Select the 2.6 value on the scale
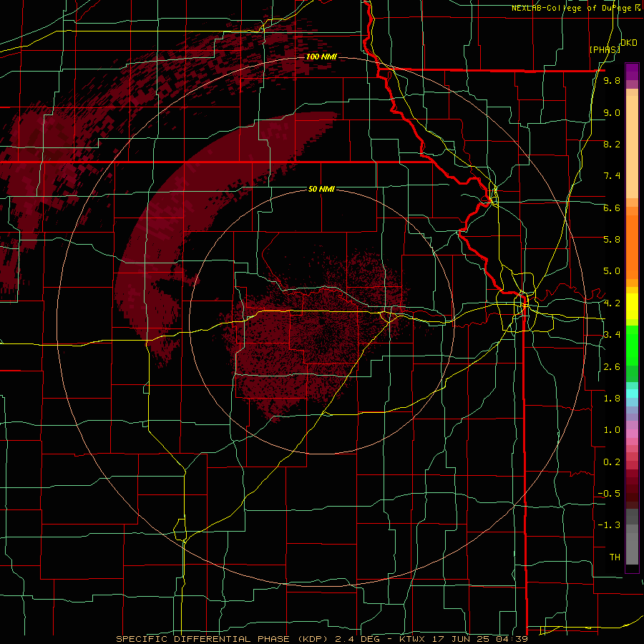Image resolution: width=644 pixels, height=644 pixels. pyautogui.click(x=612, y=367)
